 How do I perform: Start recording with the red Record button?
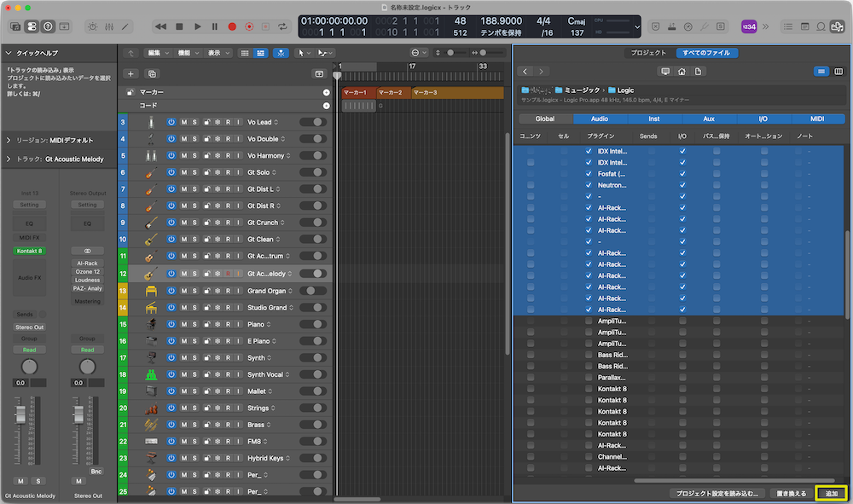(x=232, y=26)
